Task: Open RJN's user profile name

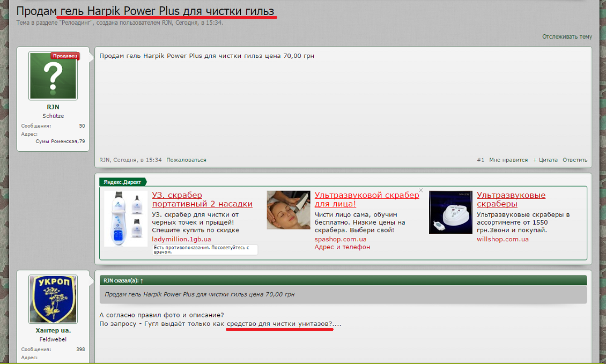Action: 53,107
